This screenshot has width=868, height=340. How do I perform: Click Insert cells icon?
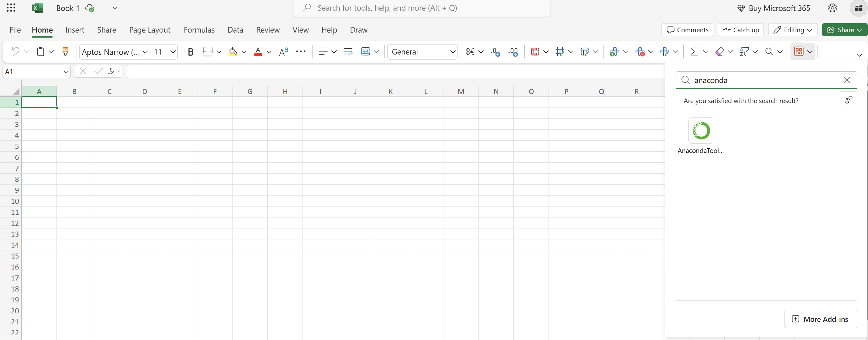(x=614, y=51)
